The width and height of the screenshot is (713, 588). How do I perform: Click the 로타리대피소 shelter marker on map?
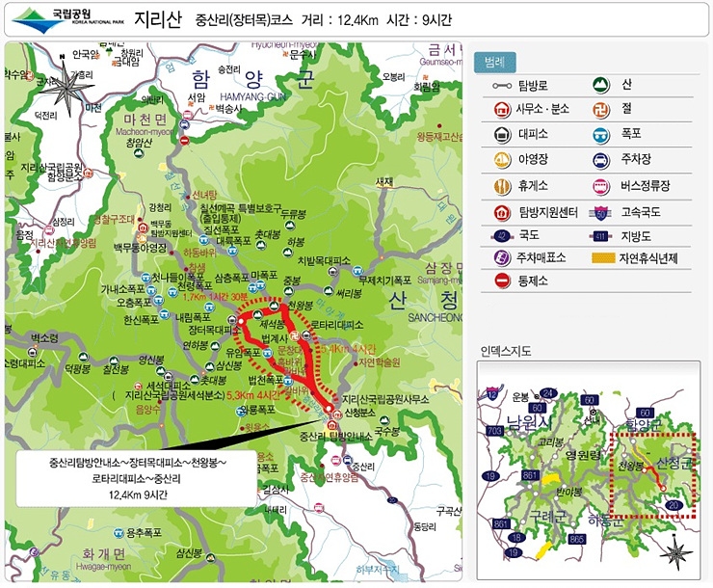(307, 335)
